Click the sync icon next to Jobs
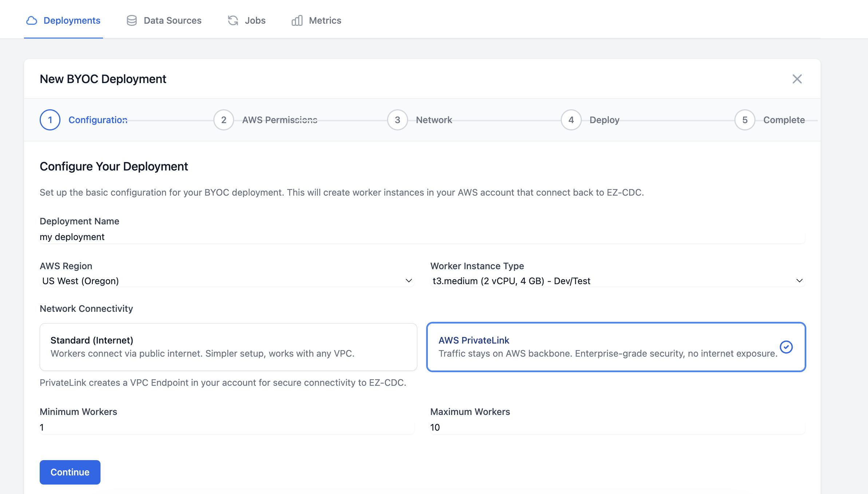This screenshot has width=868, height=494. click(233, 20)
